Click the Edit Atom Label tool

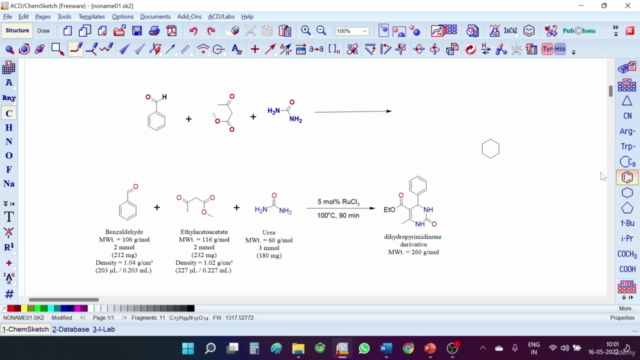click(237, 49)
